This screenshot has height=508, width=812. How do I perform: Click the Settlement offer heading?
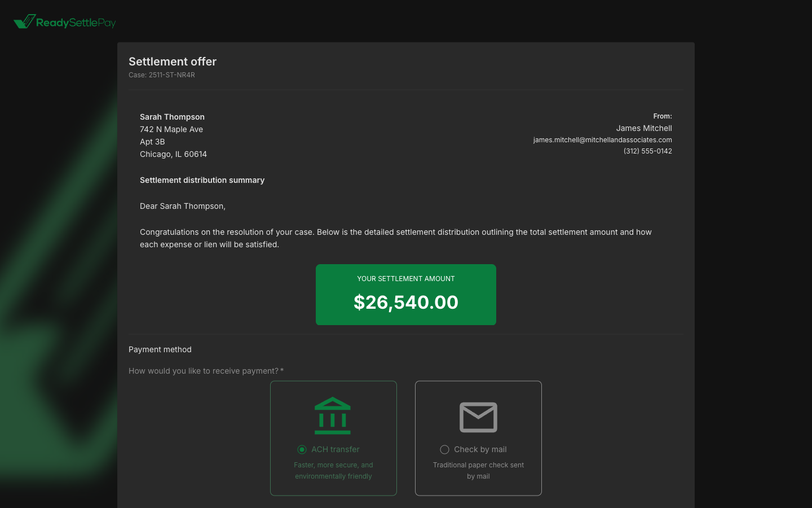173,62
